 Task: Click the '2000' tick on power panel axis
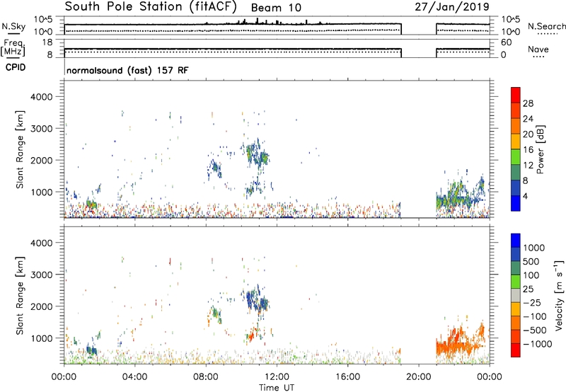click(x=42, y=160)
